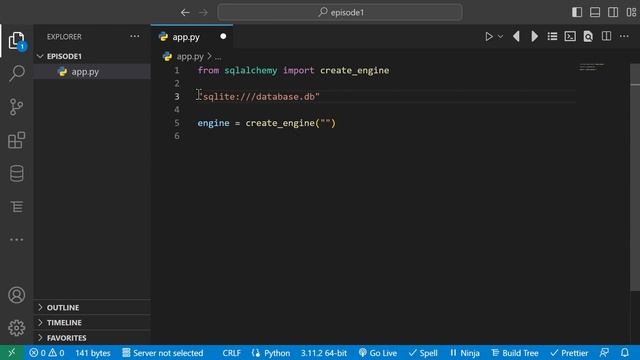The height and width of the screenshot is (360, 640).
Task: Click the Run Python File play button
Action: [x=489, y=37]
